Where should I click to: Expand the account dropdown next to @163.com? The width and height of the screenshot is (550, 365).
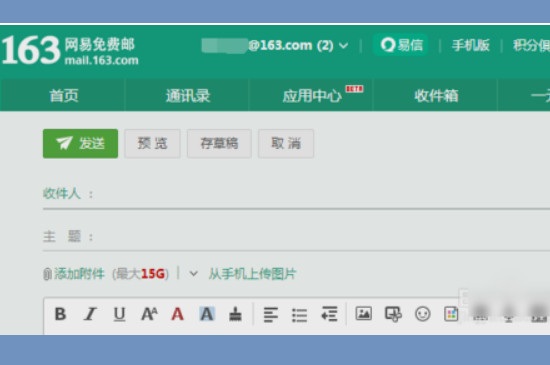point(344,46)
